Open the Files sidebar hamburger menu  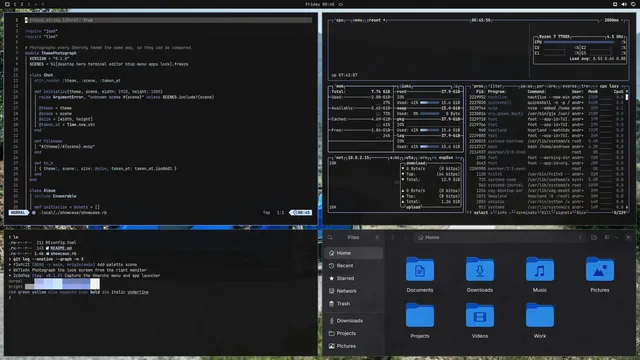click(x=377, y=237)
